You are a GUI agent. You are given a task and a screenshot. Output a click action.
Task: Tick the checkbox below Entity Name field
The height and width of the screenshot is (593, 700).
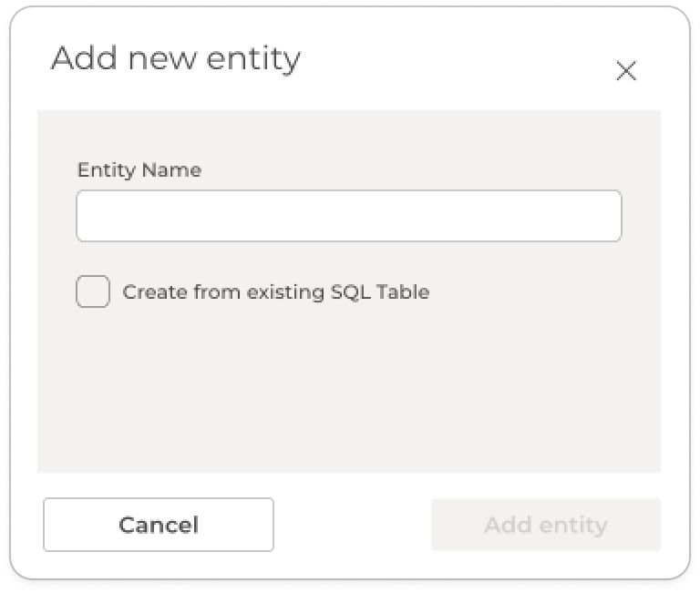tap(93, 292)
